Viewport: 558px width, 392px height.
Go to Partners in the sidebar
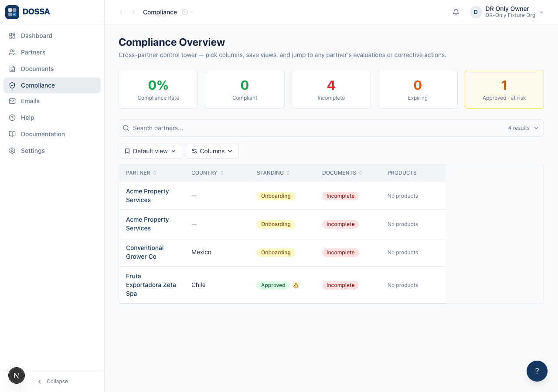52,52
